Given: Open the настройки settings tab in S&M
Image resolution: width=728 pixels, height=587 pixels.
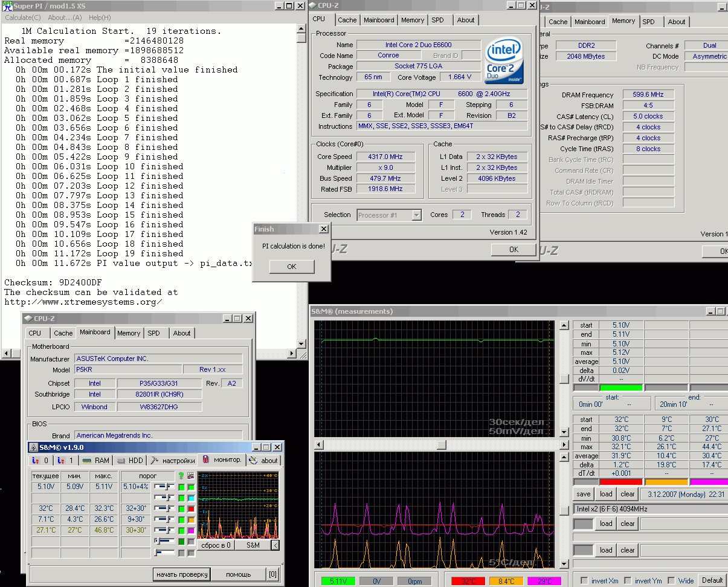Looking at the screenshot, I should click(173, 460).
